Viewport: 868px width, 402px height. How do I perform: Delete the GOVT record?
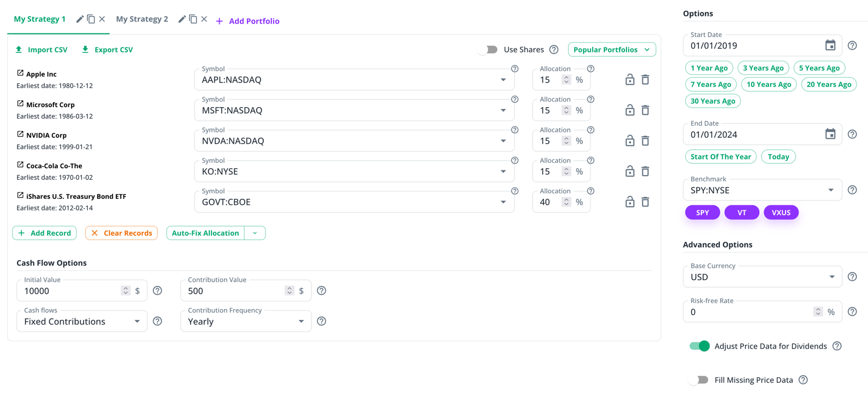click(x=645, y=202)
